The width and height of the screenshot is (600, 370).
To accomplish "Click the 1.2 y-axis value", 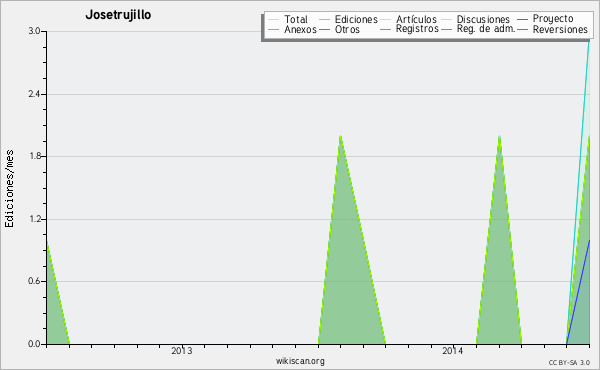I will point(34,219).
